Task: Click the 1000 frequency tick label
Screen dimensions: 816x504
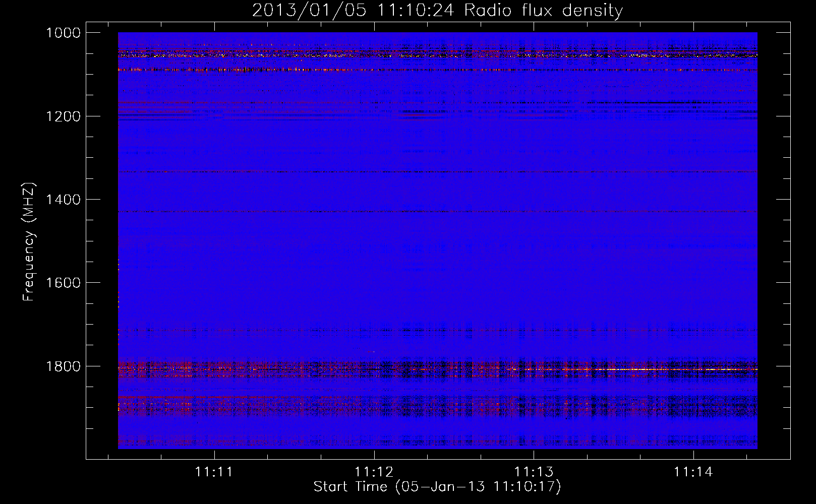Action: (x=63, y=33)
